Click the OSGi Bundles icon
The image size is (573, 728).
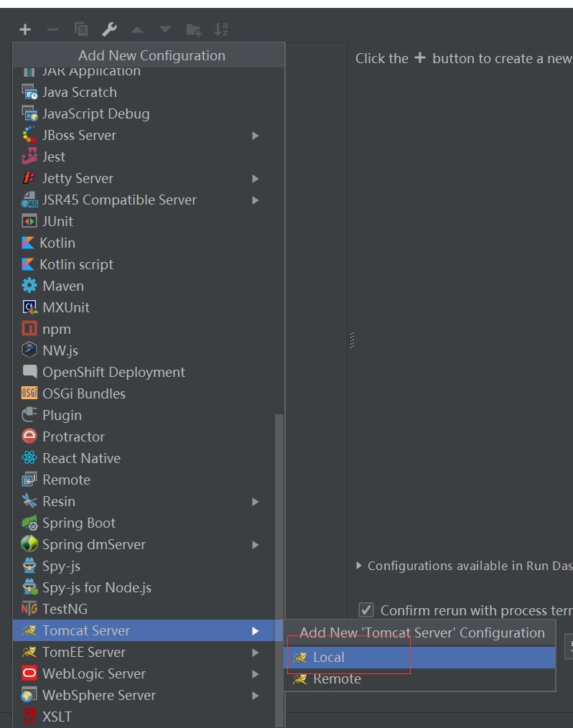click(x=29, y=393)
